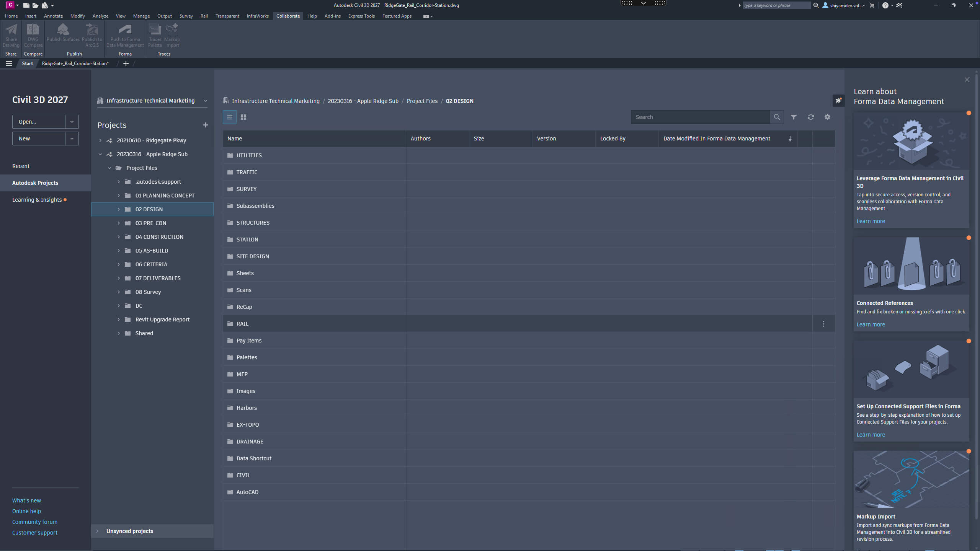This screenshot has width=980, height=551.
Task: Open the Help question mark icon
Action: tap(885, 5)
